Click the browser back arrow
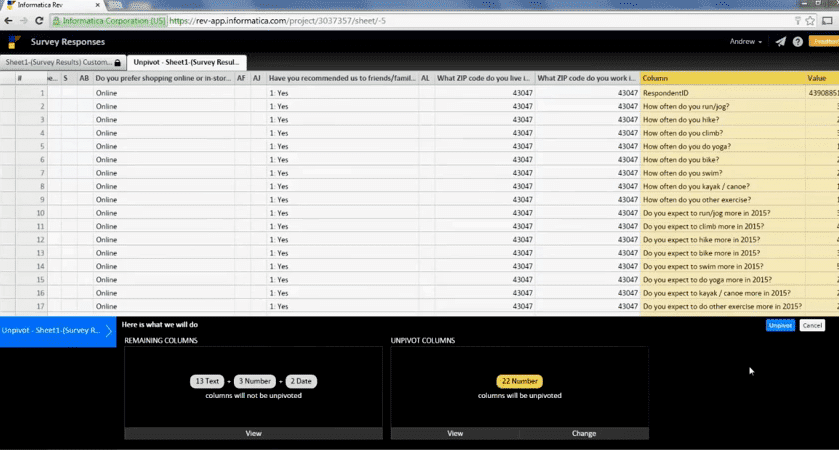 point(8,21)
